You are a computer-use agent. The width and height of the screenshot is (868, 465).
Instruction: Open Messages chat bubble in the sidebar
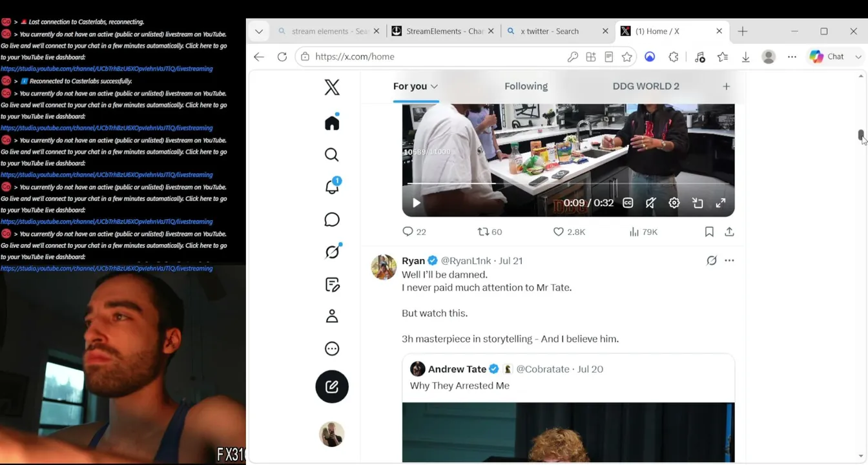point(332,220)
